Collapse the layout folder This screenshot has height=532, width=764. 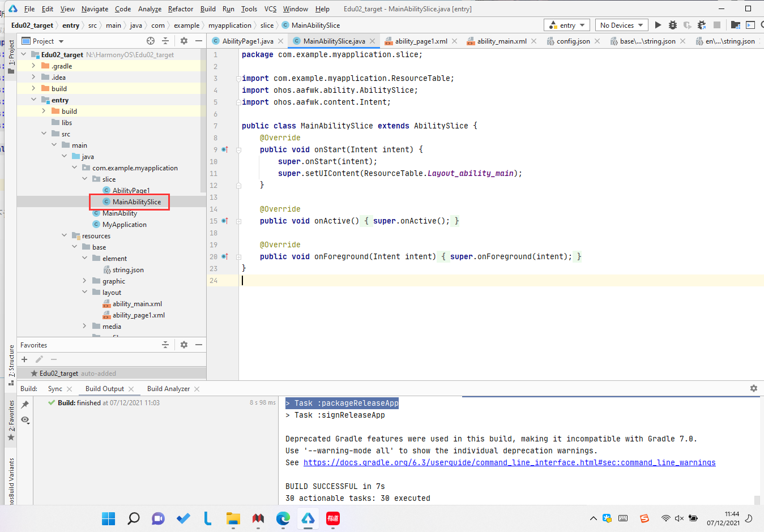[85, 293]
